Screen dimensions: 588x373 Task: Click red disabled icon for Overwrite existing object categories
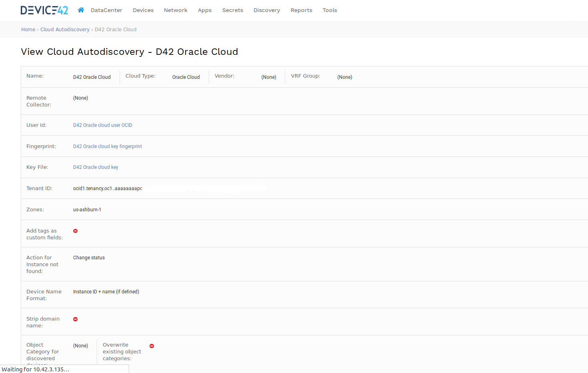(152, 346)
